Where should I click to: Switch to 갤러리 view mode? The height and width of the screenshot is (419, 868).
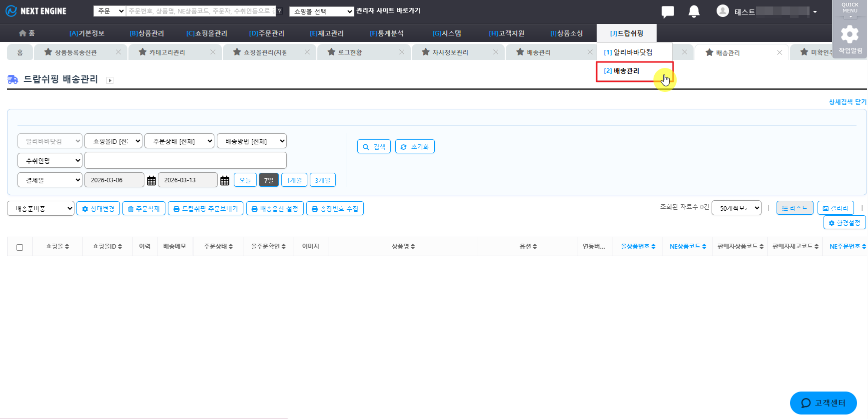(x=836, y=208)
